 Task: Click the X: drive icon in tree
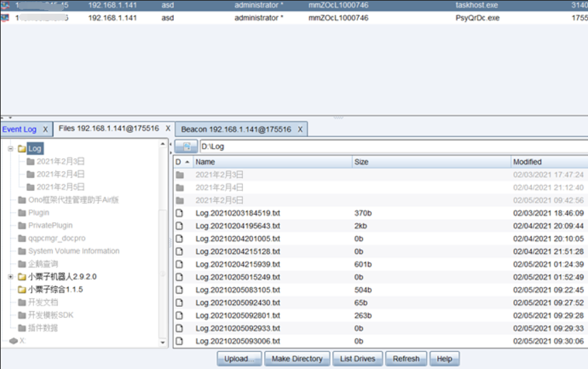13,340
